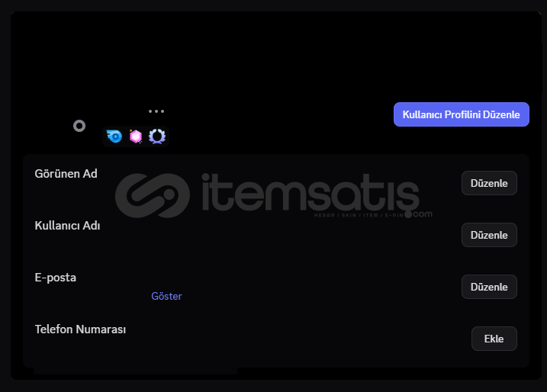The width and height of the screenshot is (547, 392).
Task: Click Düzenle next to Görünen Ad
Action: point(489,183)
